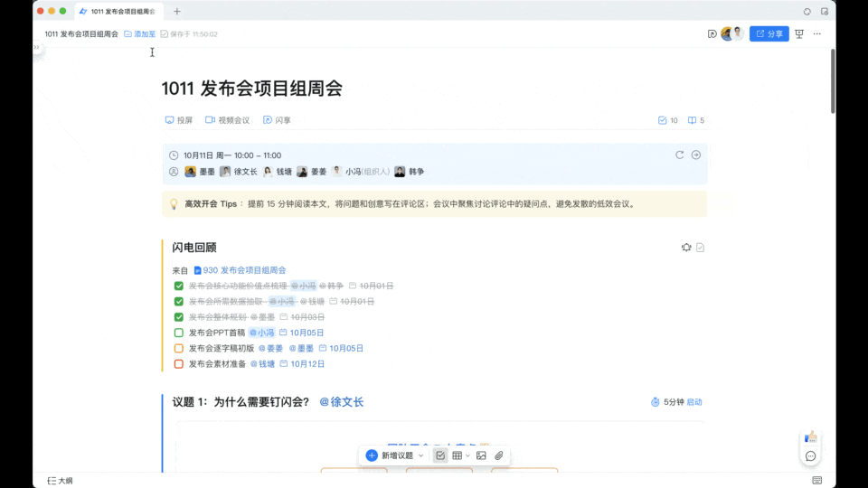
Task: Uncheck 发布会所需数据抽取 task
Action: (x=179, y=302)
